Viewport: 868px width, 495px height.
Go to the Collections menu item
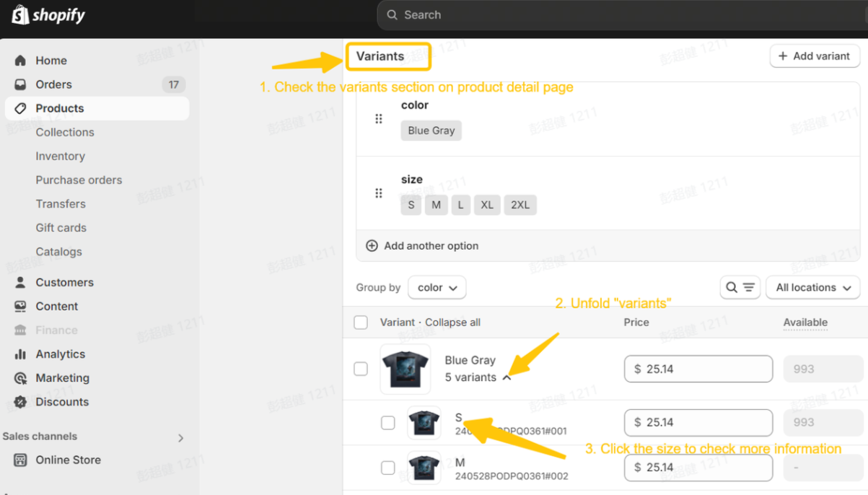point(65,132)
